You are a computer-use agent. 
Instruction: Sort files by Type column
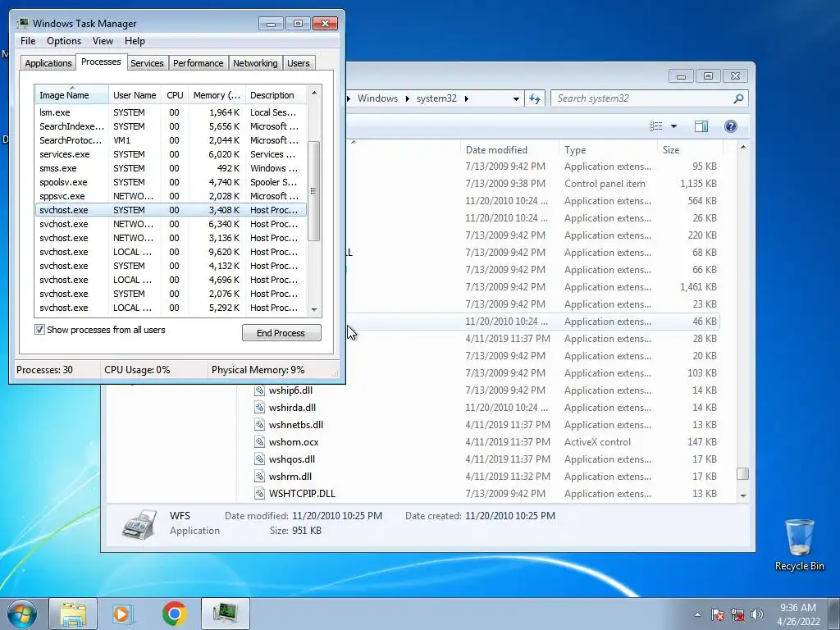point(608,150)
